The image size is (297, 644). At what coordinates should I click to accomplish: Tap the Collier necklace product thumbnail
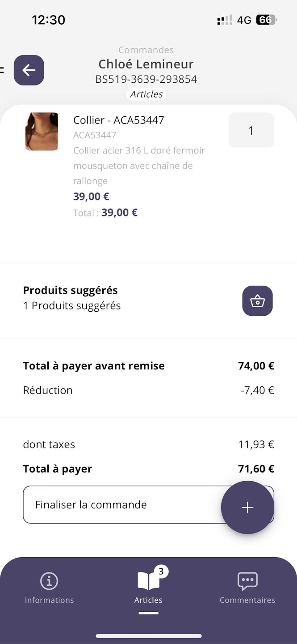pyautogui.click(x=42, y=131)
